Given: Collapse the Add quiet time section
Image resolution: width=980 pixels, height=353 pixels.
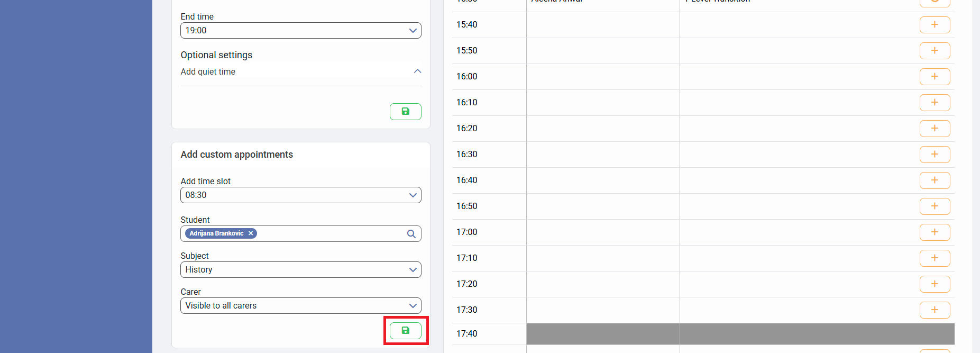Looking at the screenshot, I should (x=417, y=71).
